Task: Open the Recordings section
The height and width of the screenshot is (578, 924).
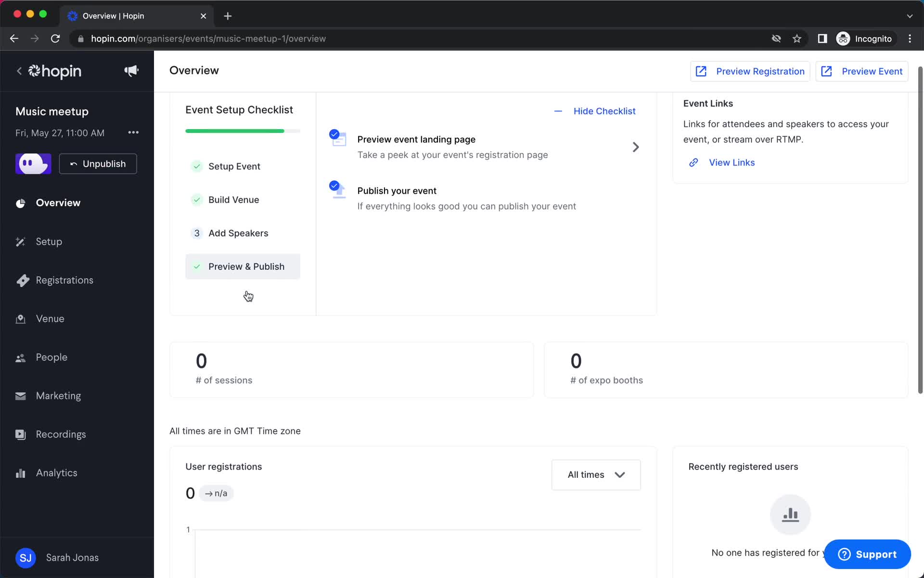Action: pos(61,434)
